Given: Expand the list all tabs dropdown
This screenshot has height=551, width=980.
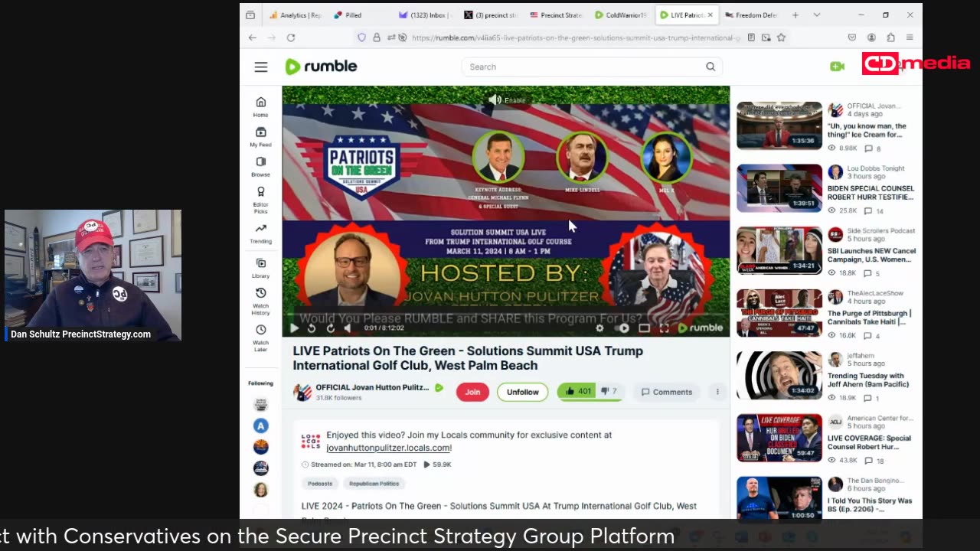Looking at the screenshot, I should click(817, 15).
